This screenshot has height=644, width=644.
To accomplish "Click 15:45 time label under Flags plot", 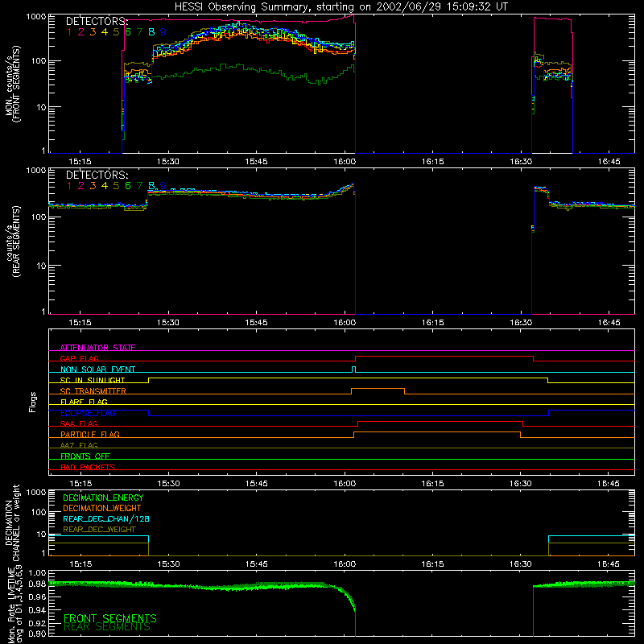I will coord(257,484).
